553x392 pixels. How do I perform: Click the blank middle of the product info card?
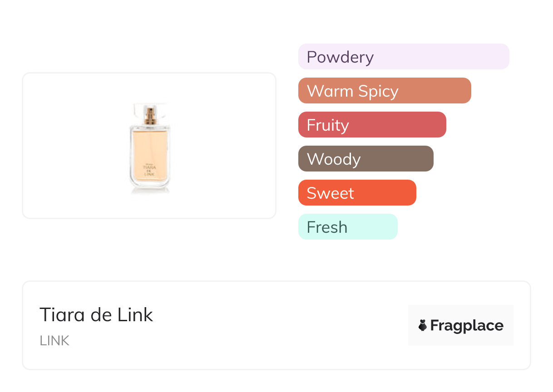coord(272,325)
